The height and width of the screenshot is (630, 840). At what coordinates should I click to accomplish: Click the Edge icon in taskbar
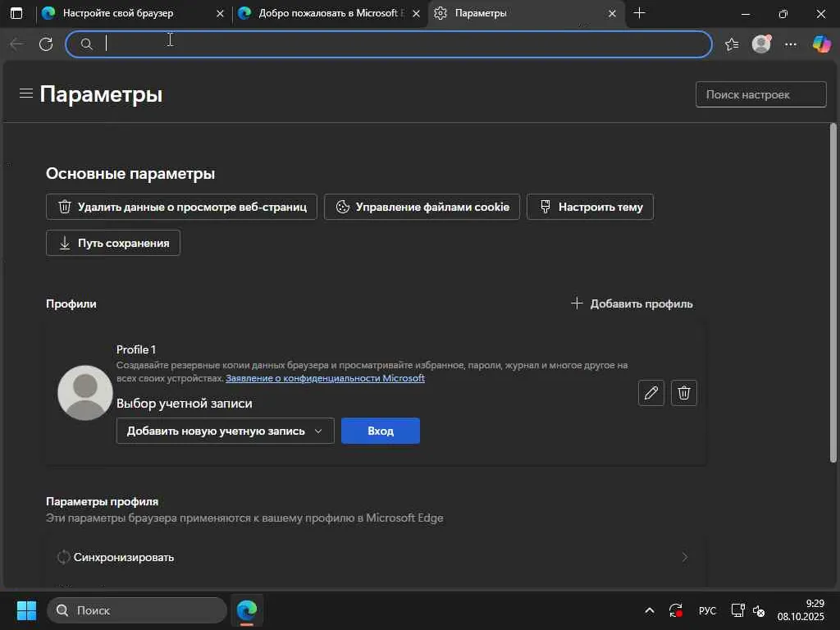coord(247,610)
